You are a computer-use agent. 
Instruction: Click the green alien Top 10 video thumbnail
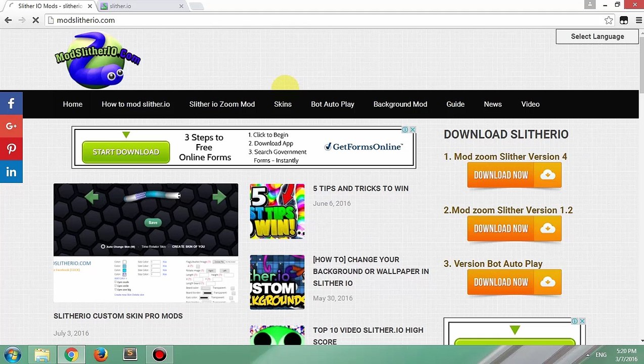point(277,335)
